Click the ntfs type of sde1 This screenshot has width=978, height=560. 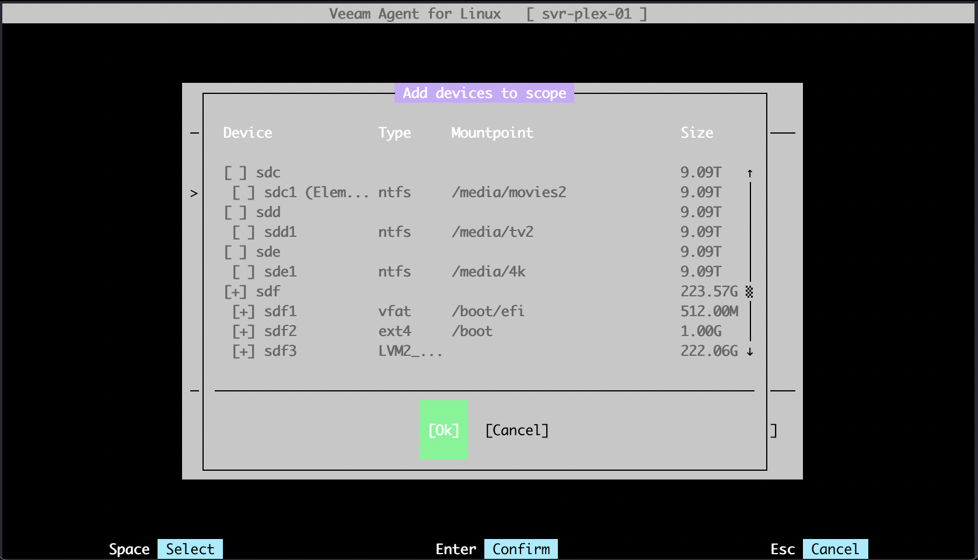394,272
